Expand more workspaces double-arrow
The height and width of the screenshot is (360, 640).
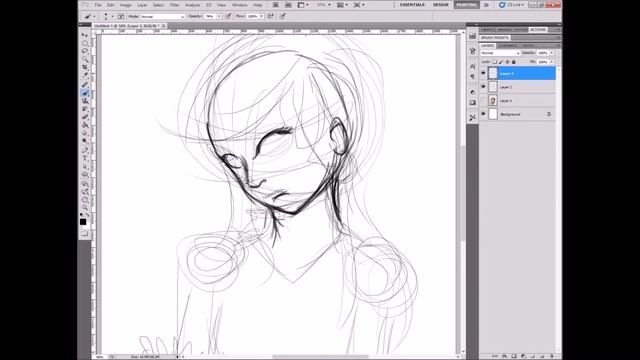(x=486, y=5)
